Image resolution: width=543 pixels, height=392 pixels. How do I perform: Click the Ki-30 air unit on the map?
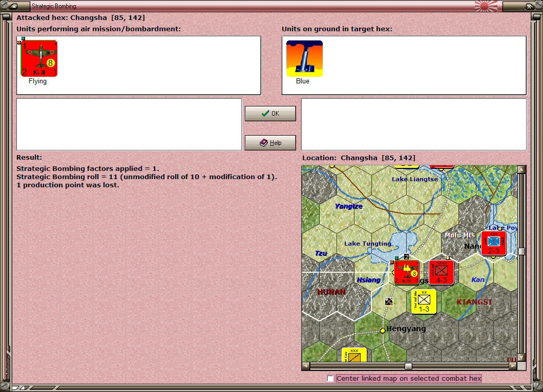[x=407, y=273]
